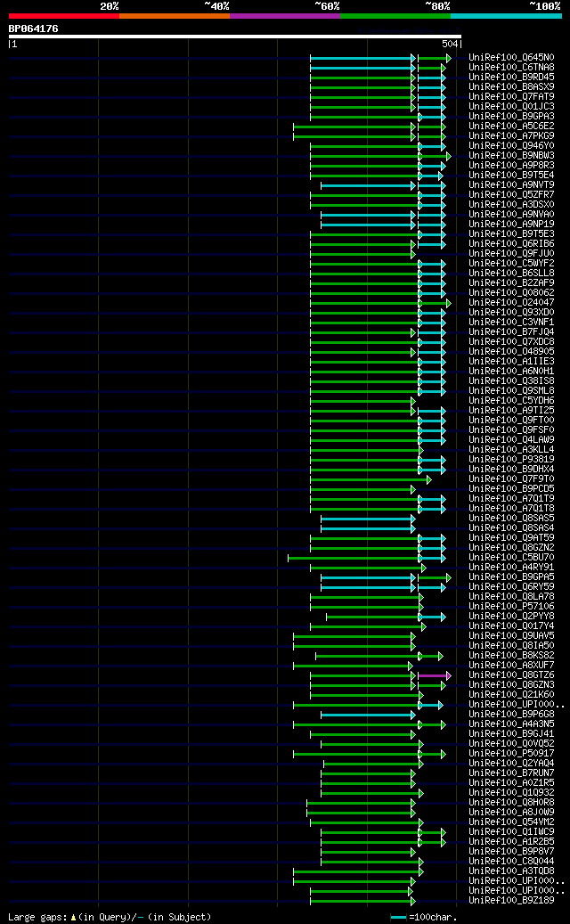The image size is (570, 924).
Task: Select the BP064176 query name
Action: pos(34,29)
